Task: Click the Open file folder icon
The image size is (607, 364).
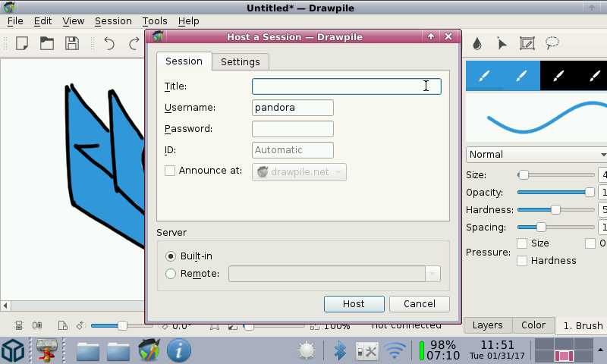Action: pos(47,43)
